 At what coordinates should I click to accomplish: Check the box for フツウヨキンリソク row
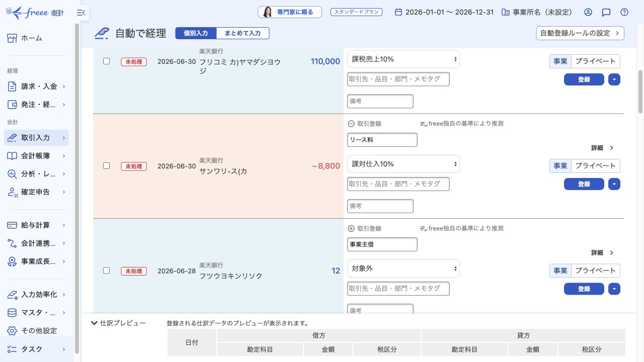[x=106, y=270]
